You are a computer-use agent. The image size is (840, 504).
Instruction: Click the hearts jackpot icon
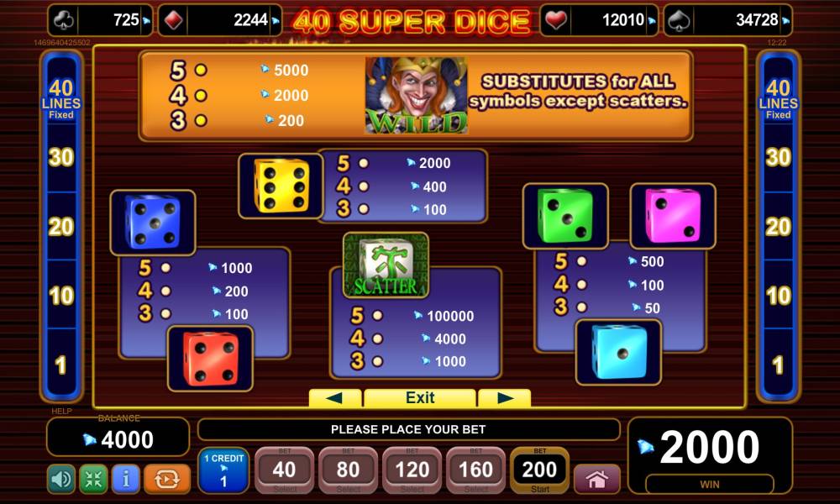coord(555,20)
